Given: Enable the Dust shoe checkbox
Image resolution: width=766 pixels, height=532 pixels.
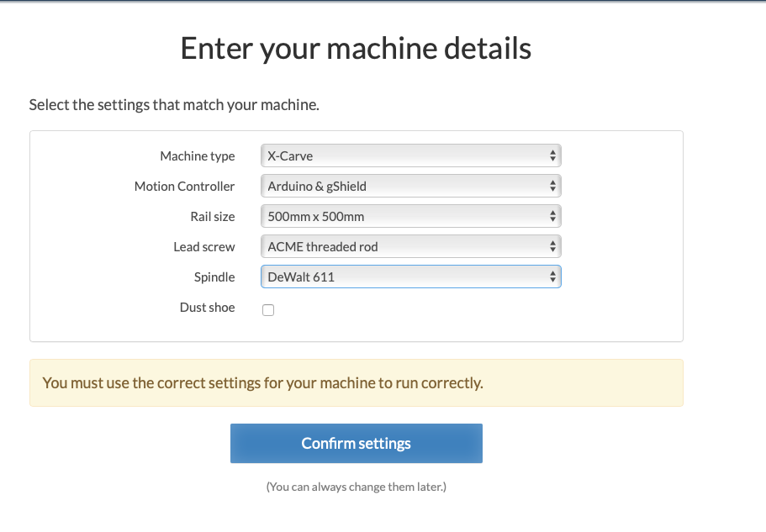Looking at the screenshot, I should (x=268, y=309).
